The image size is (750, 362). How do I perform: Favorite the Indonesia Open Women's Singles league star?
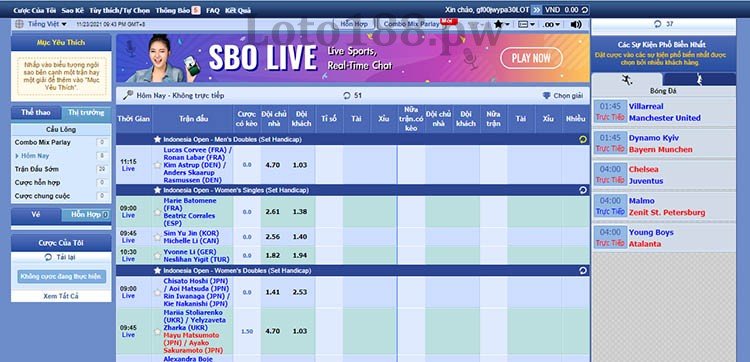coord(157,190)
